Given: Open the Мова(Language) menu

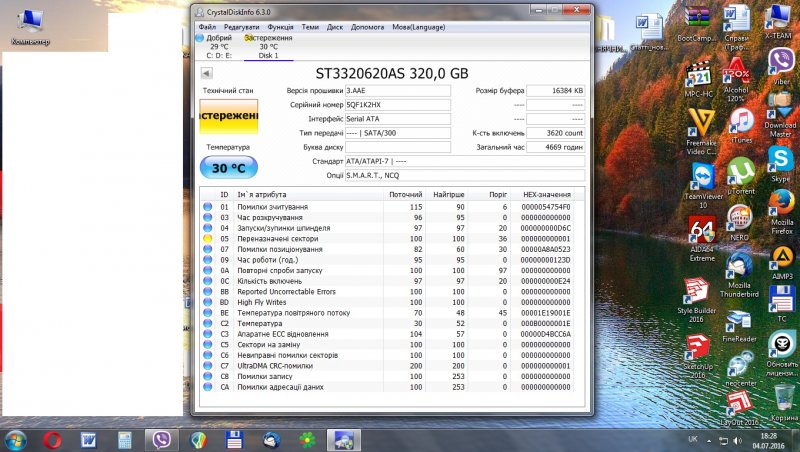Looking at the screenshot, I should (416, 27).
